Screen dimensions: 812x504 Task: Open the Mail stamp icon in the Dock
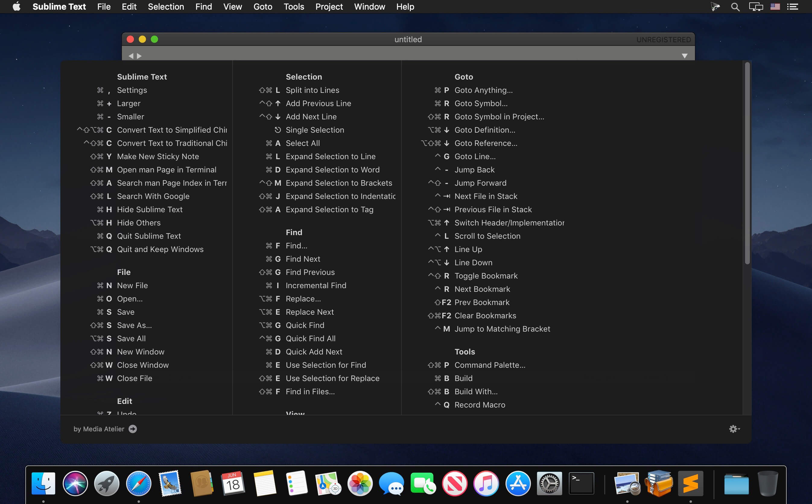pos(170,483)
